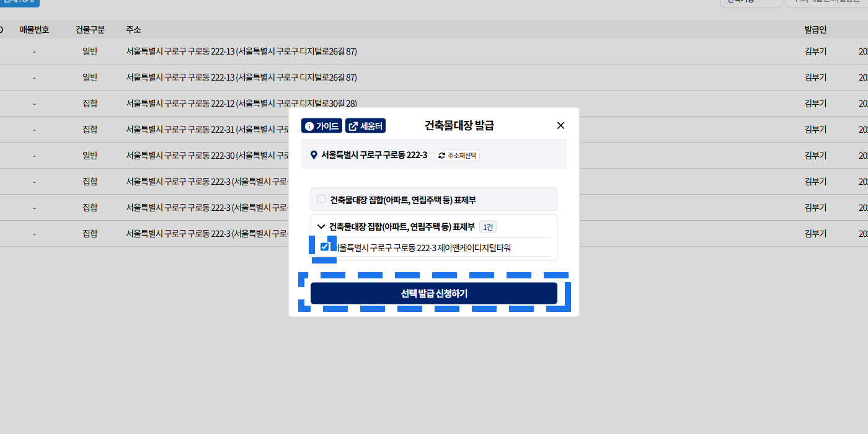Click the 발급인 column header

[x=815, y=30]
